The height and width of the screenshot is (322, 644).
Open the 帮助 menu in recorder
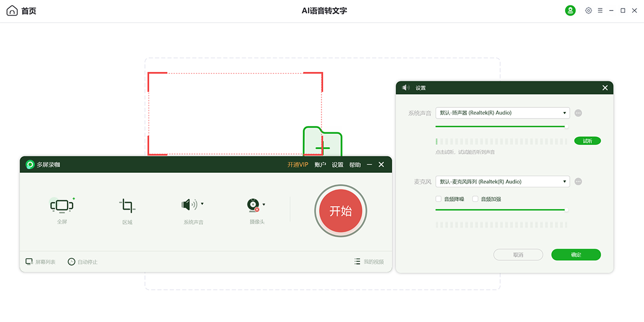(355, 165)
